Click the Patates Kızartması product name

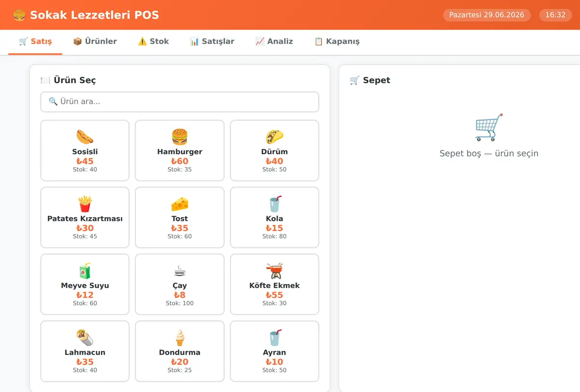click(85, 218)
